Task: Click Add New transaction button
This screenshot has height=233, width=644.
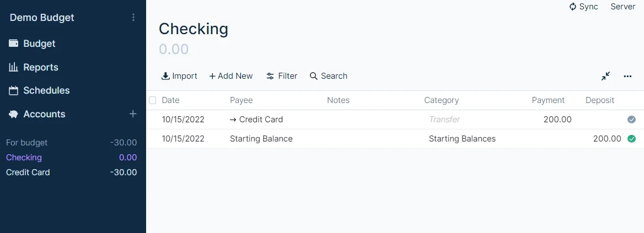Action: pos(230,76)
